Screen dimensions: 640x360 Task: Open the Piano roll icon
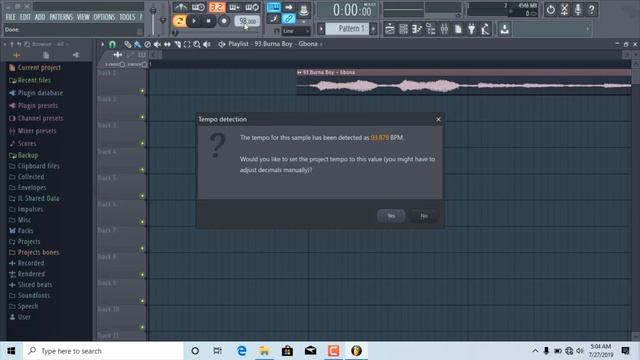[417, 29]
